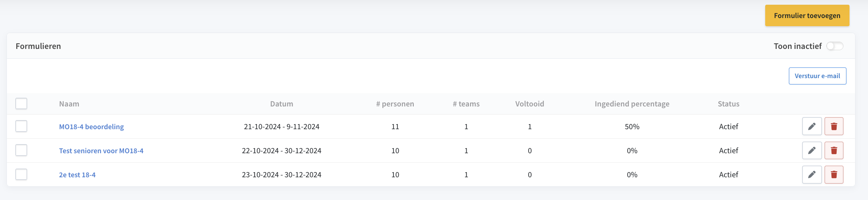Open the MO18-4 beoordeling link

[x=91, y=127]
